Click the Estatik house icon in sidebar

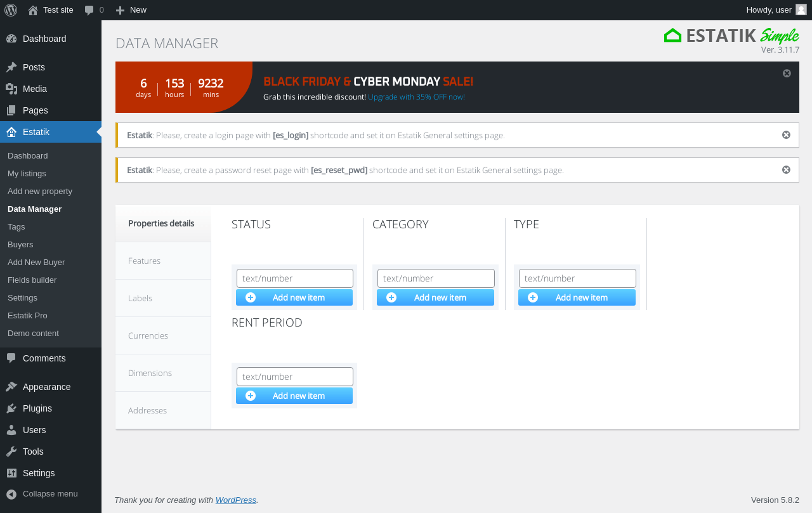[11, 132]
